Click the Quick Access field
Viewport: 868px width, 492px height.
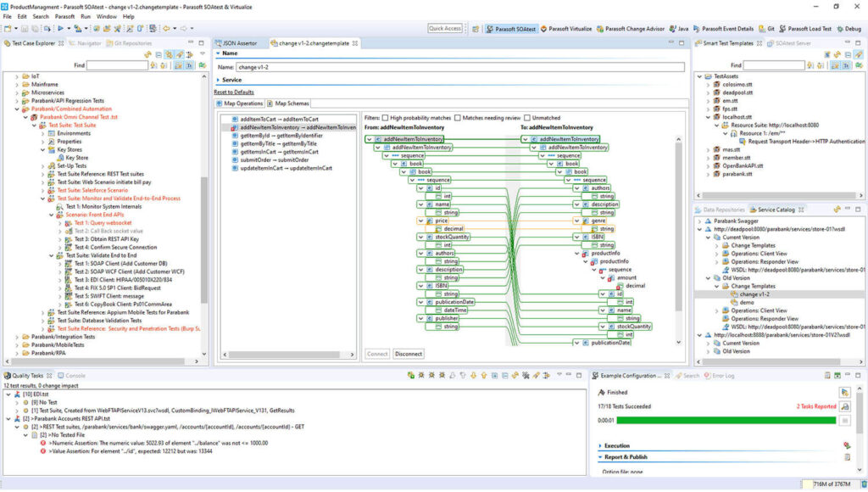pyautogui.click(x=445, y=28)
